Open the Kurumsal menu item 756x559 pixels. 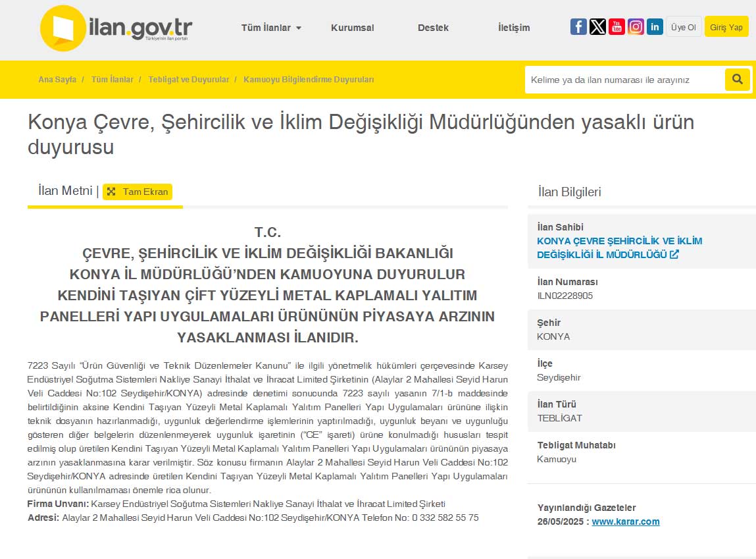[x=353, y=28]
